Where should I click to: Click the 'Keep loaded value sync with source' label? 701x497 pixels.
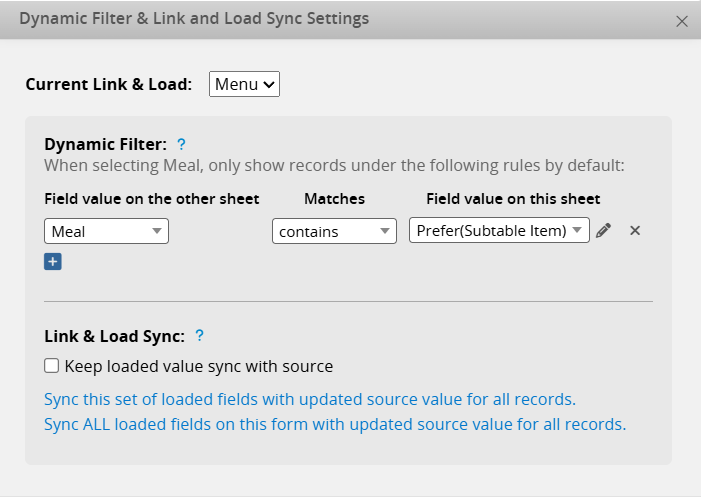pyautogui.click(x=198, y=366)
